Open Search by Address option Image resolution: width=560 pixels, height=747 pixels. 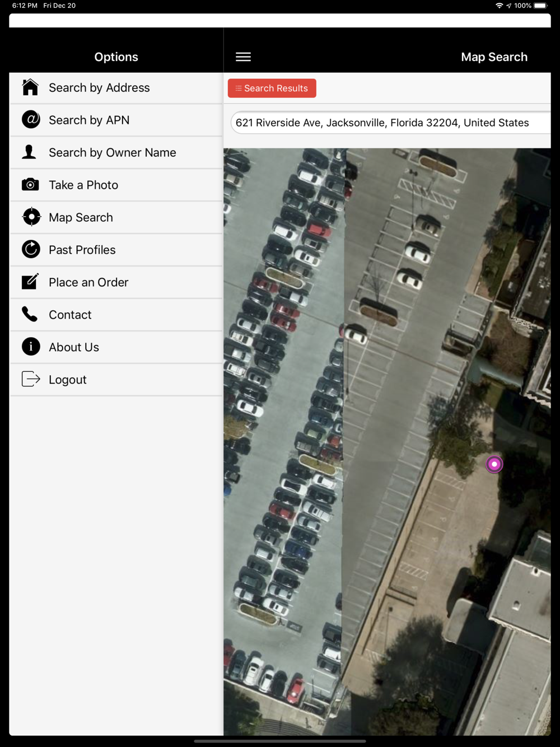(x=116, y=88)
